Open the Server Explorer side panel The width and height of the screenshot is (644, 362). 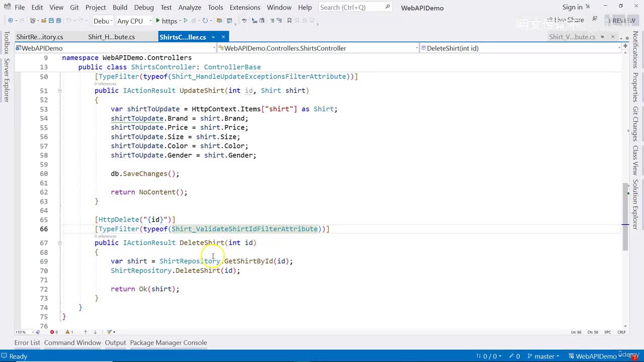tap(7, 80)
